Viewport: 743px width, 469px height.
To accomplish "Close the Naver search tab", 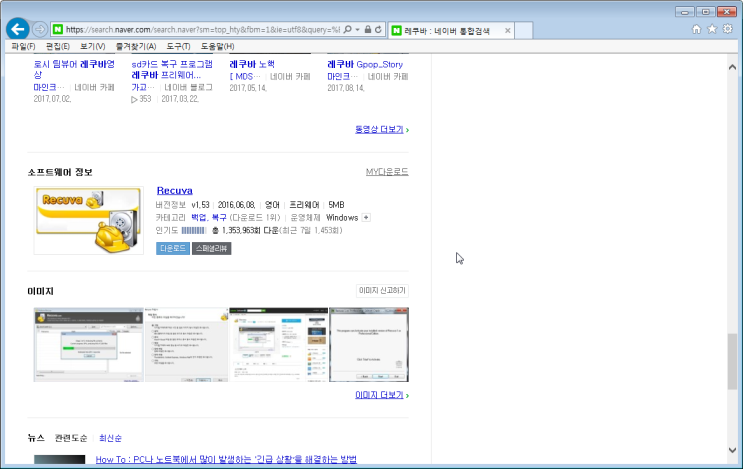I will [507, 31].
